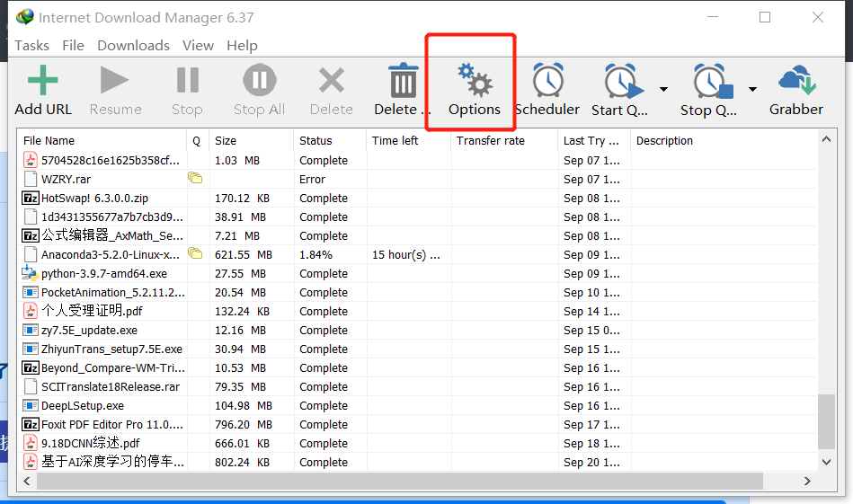
Task: Open the Tasks menu
Action: coord(31,46)
